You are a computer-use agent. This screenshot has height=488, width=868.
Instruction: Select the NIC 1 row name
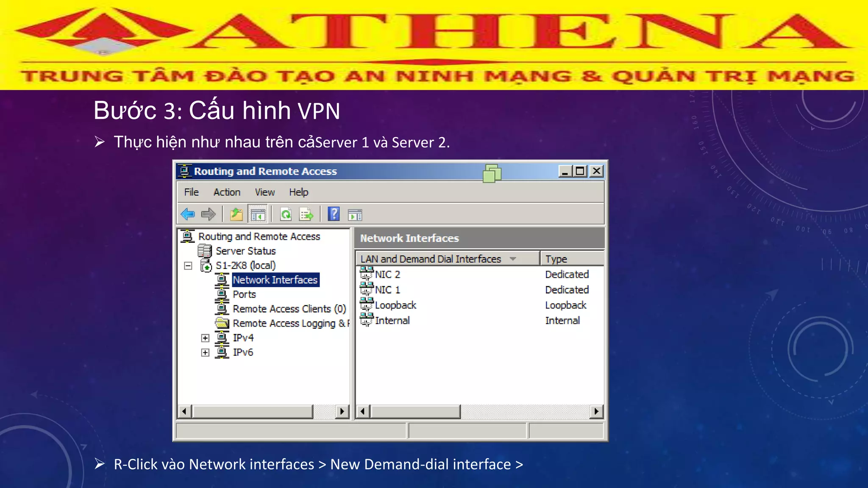pyautogui.click(x=388, y=290)
